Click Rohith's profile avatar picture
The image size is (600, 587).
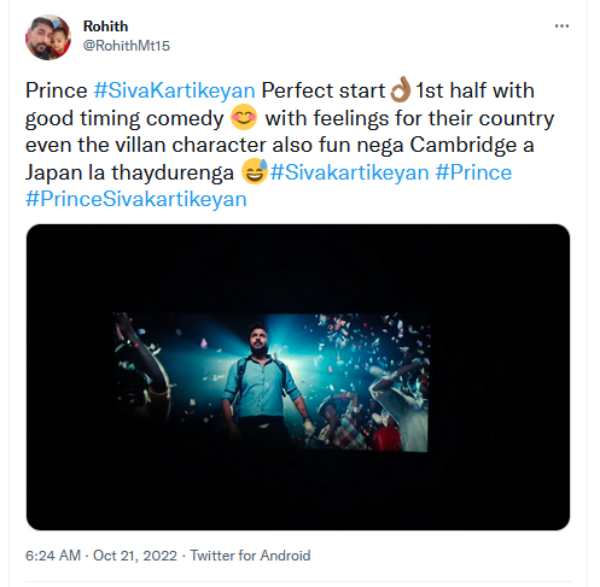(x=48, y=37)
